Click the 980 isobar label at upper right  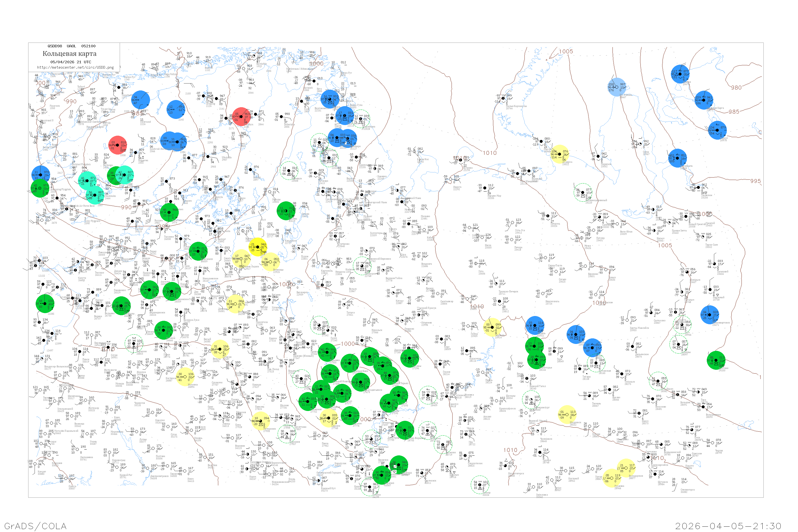(x=736, y=88)
